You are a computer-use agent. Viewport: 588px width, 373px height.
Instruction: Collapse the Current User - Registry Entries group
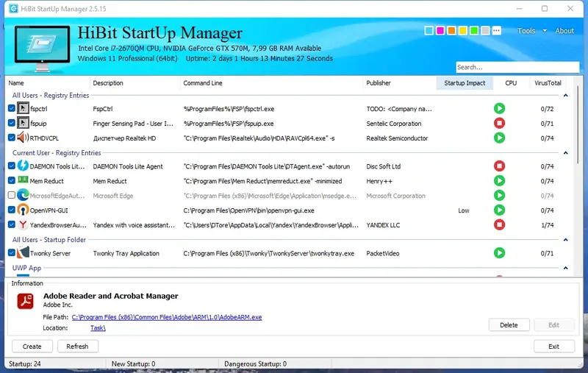pyautogui.click(x=565, y=153)
